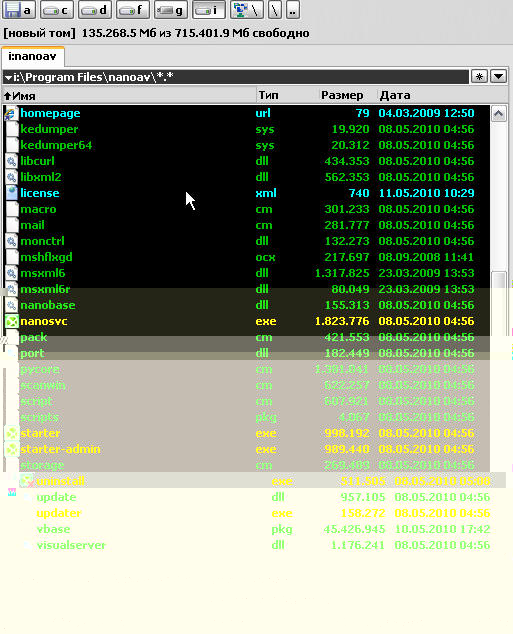Select file name monctrl

coord(42,241)
